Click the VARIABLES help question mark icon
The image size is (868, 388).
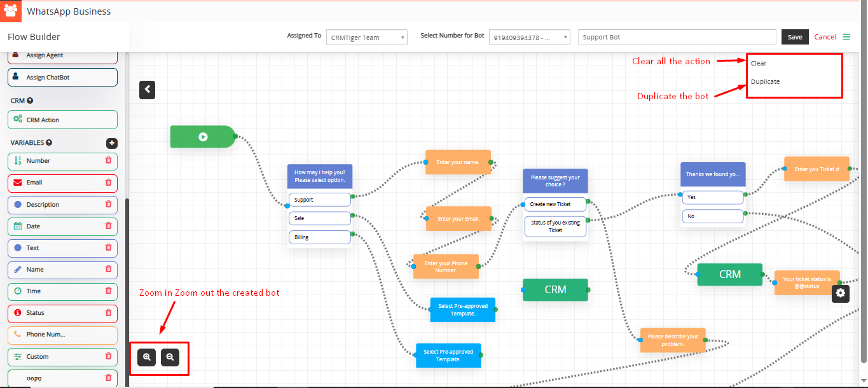coord(49,143)
